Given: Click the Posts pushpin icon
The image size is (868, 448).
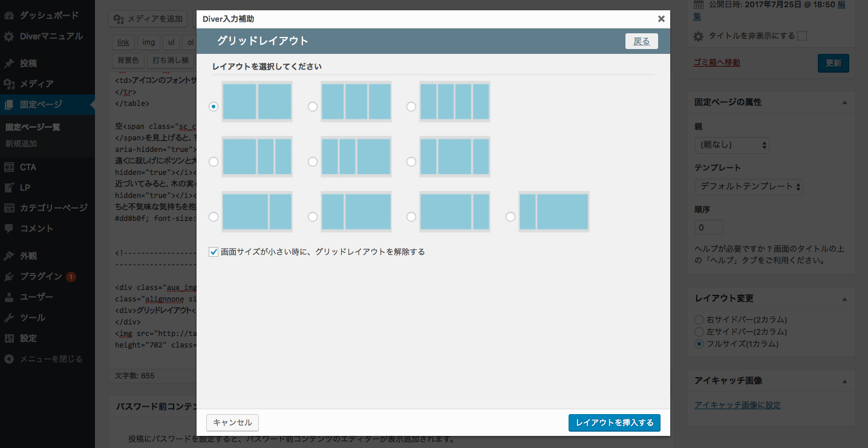Looking at the screenshot, I should (x=9, y=63).
